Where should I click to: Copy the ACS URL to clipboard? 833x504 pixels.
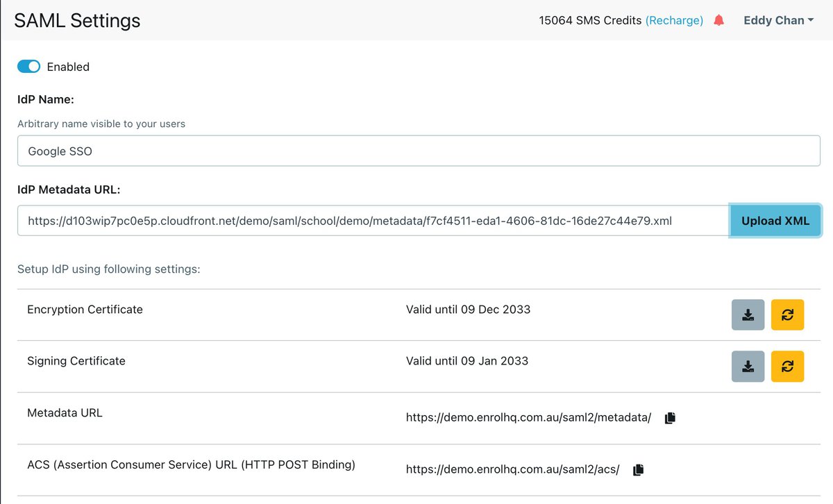tap(638, 470)
